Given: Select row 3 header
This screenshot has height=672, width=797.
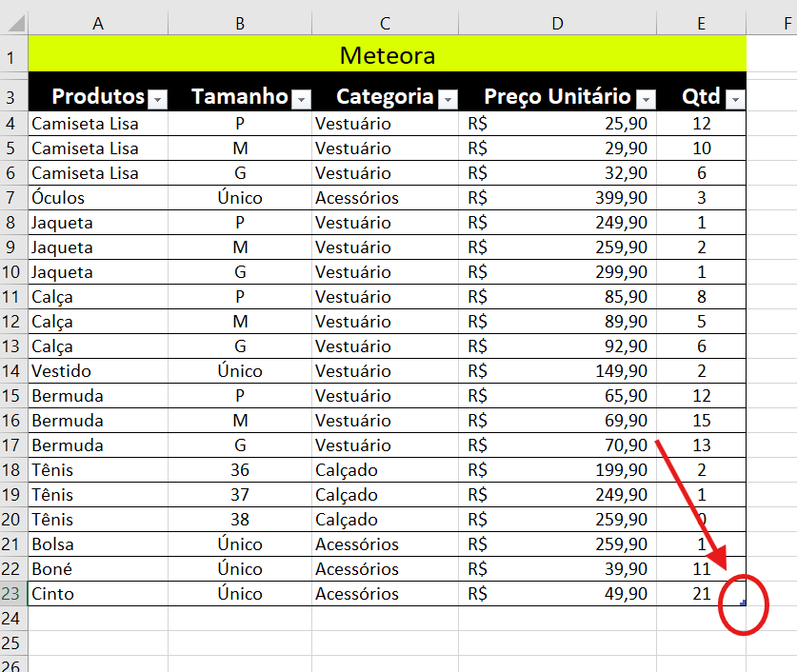Looking at the screenshot, I should pos(13,94).
